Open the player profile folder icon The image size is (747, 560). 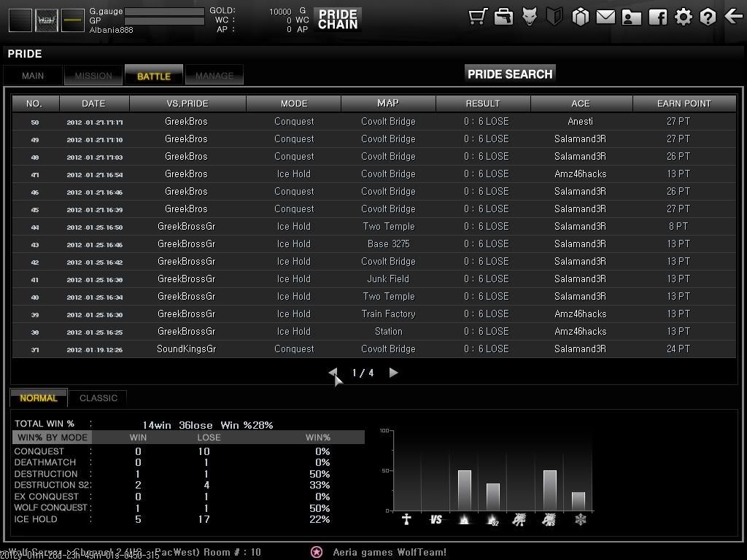631,17
